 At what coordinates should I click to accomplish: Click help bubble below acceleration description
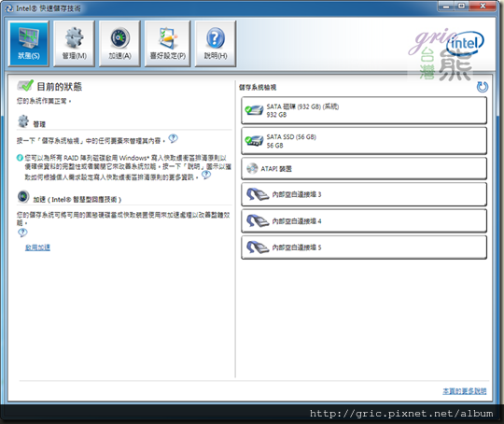coord(22,233)
